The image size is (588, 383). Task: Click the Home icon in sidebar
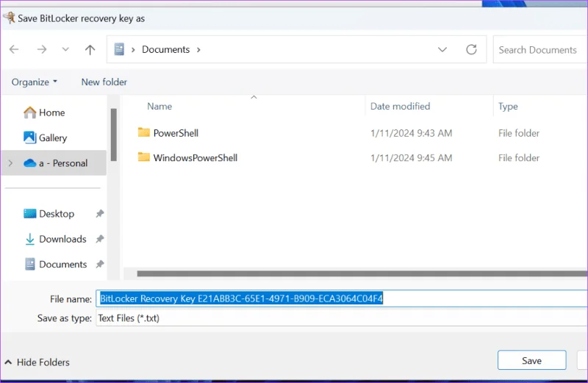29,112
